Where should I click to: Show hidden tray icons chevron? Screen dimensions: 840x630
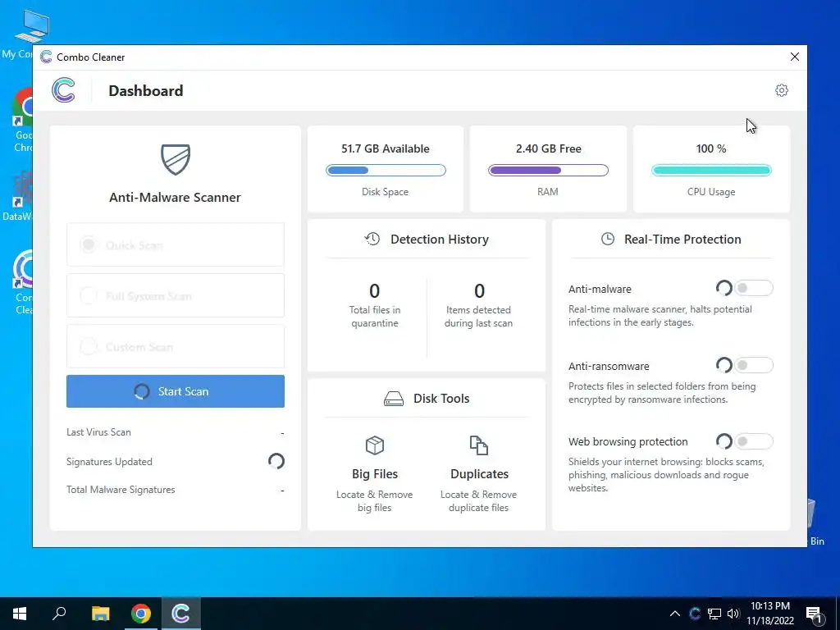coord(675,614)
